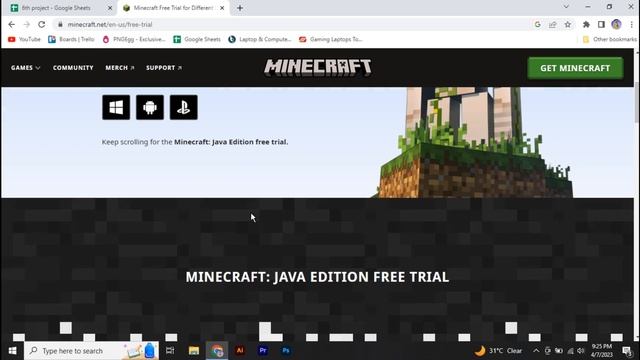The width and height of the screenshot is (640, 360).
Task: Open the tab search chevron
Action: 566,7
